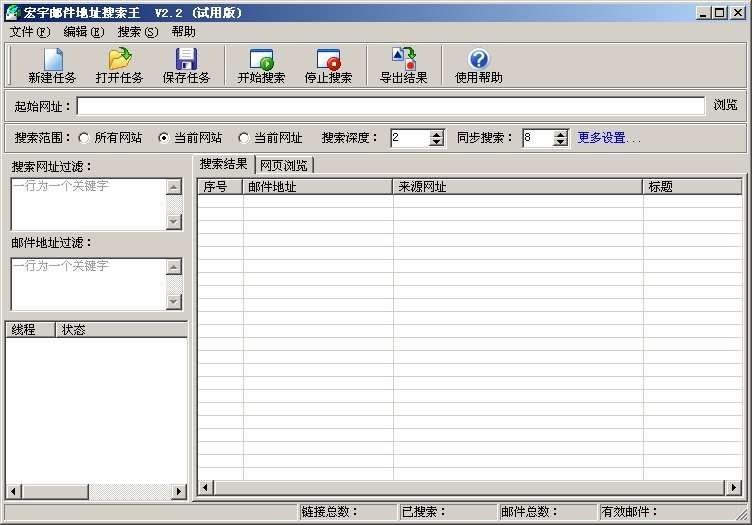Click the 打开任务 (open task) folder icon
This screenshot has width=752, height=525.
tap(119, 59)
